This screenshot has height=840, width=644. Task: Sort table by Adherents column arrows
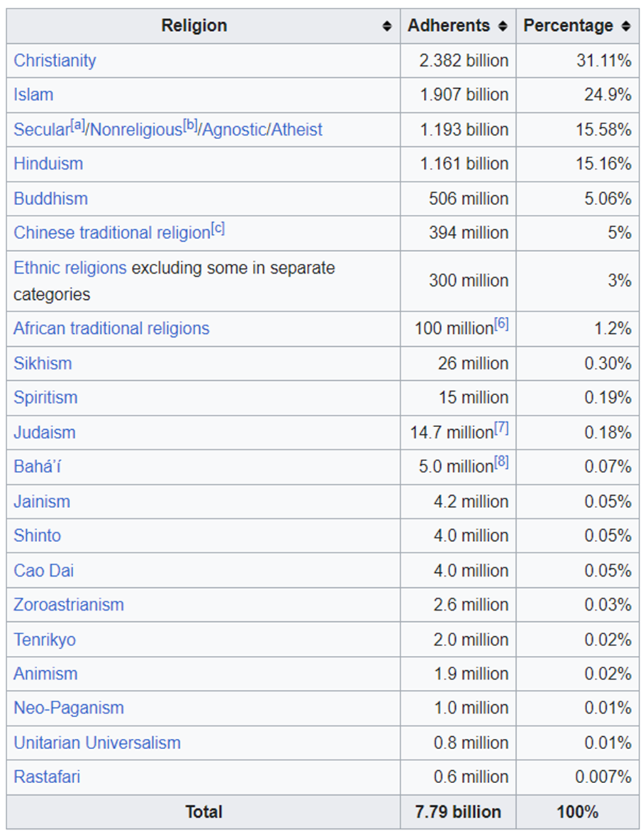point(502,26)
